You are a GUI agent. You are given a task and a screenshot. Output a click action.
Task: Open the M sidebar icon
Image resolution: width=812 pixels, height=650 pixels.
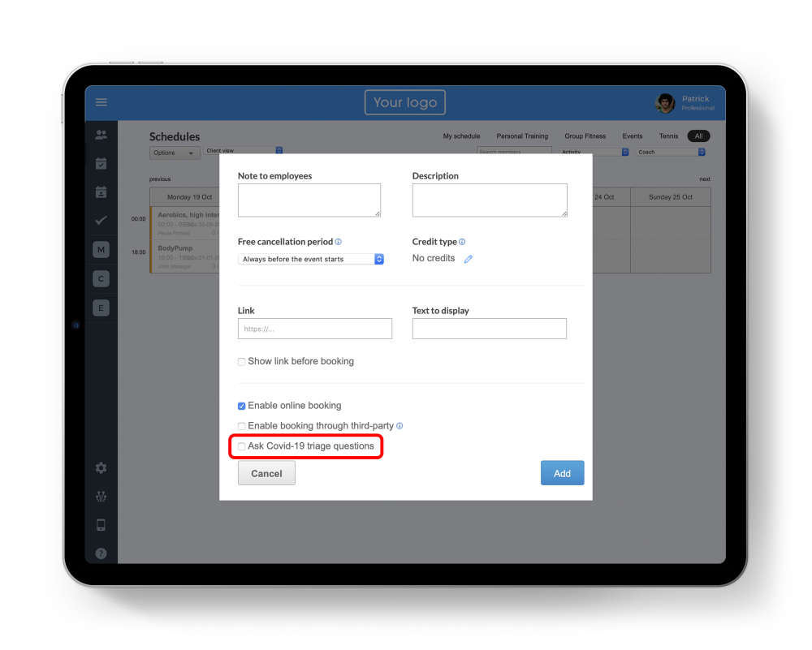[x=101, y=249]
